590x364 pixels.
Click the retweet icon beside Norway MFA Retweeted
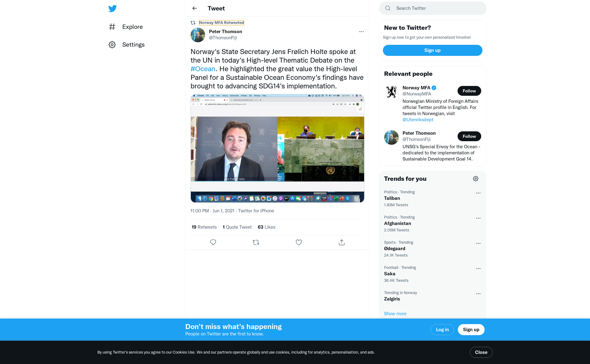click(193, 23)
